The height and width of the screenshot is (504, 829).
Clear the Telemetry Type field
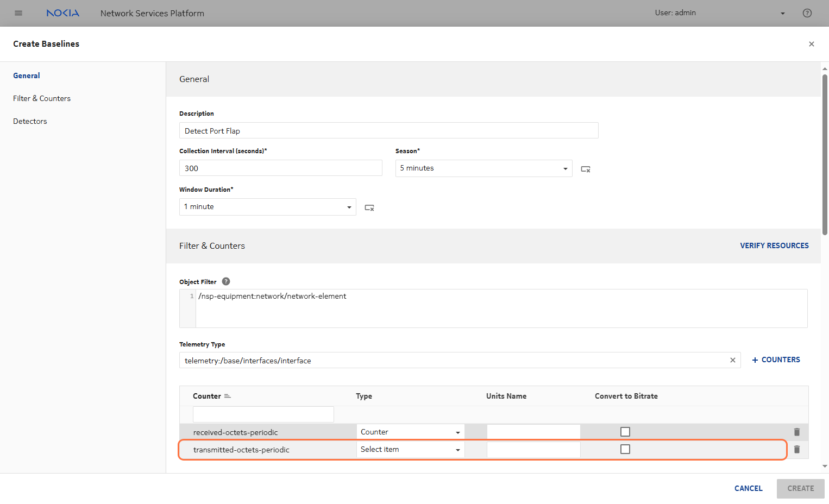coord(732,360)
